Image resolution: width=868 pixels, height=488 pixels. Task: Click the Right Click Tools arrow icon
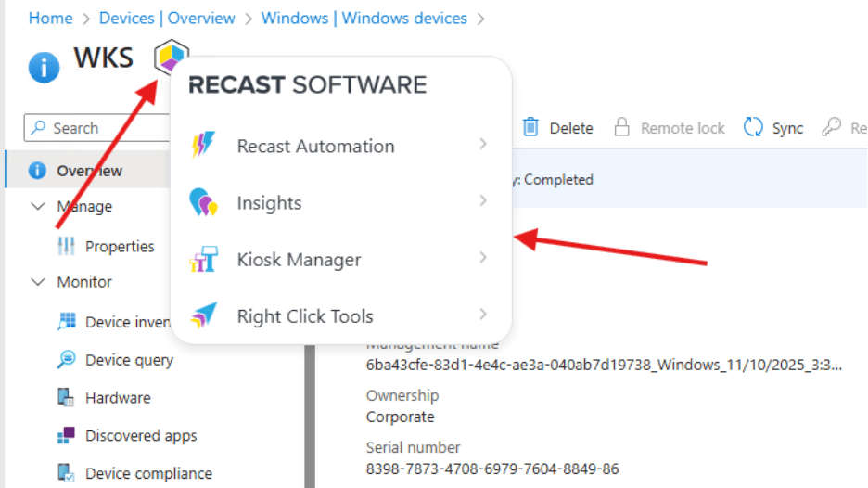[x=203, y=315]
